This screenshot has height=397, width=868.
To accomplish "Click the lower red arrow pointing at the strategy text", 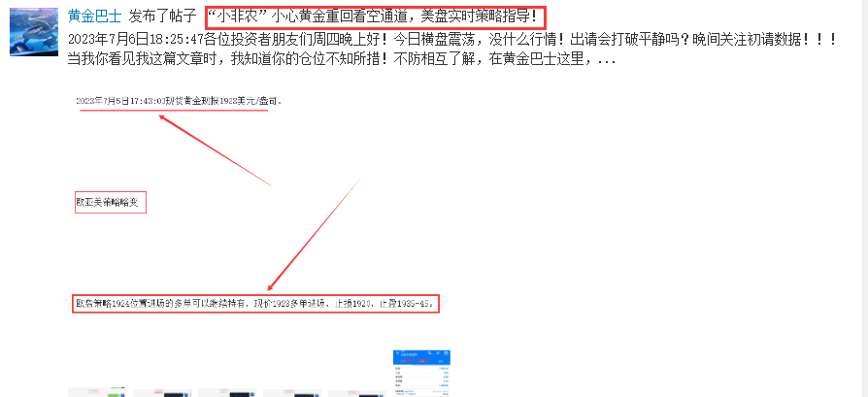I will (x=314, y=235).
